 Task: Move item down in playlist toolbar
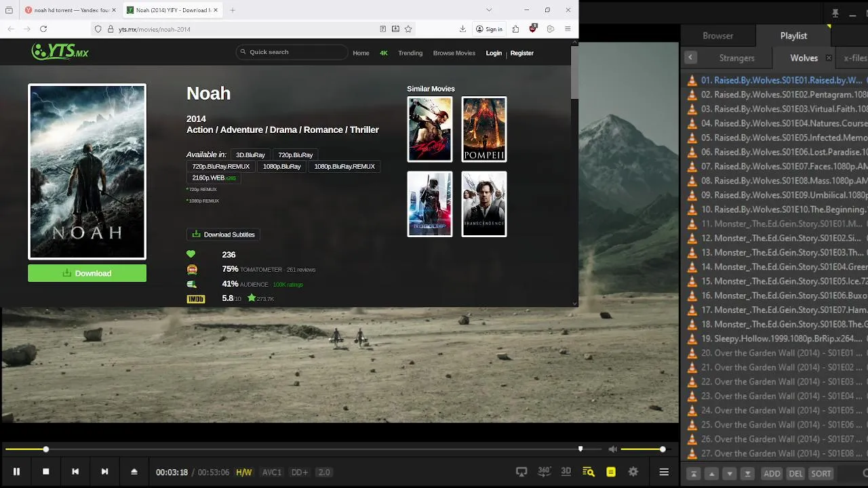tap(730, 473)
